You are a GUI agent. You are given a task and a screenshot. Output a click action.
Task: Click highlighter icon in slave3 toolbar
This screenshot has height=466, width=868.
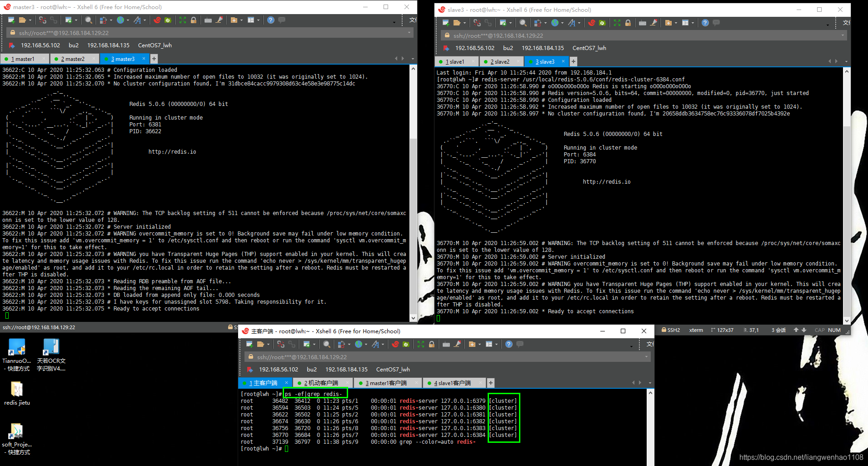pyautogui.click(x=654, y=23)
